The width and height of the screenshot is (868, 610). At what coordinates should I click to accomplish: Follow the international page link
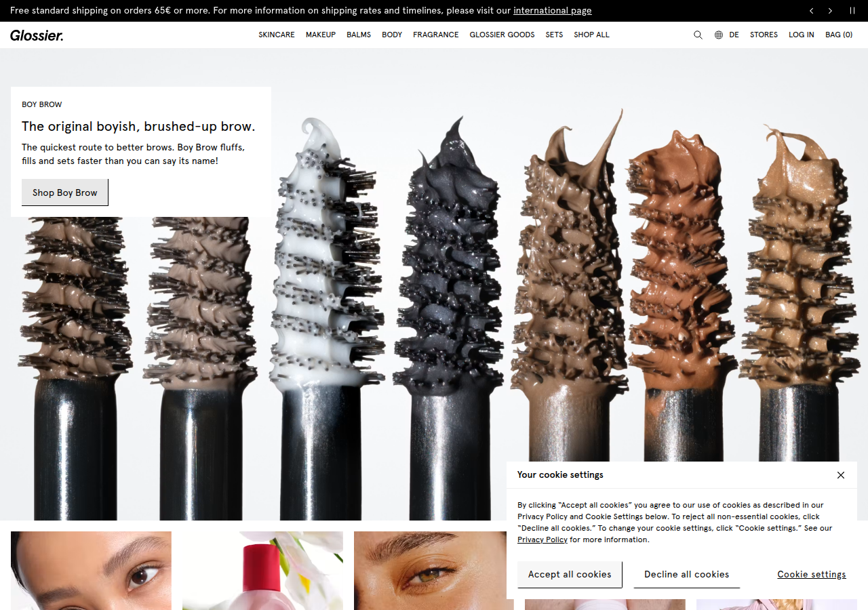[553, 11]
